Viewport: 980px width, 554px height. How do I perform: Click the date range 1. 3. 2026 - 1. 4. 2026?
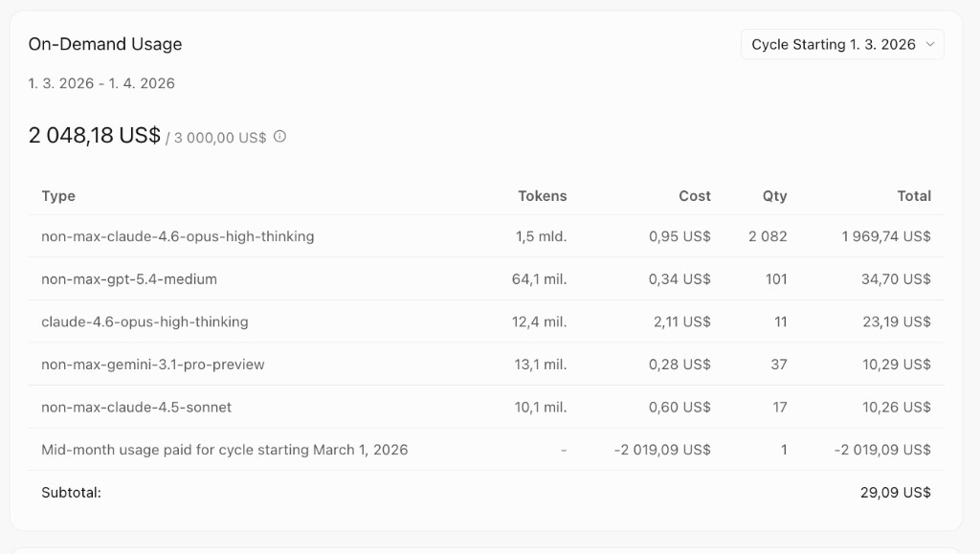point(101,83)
